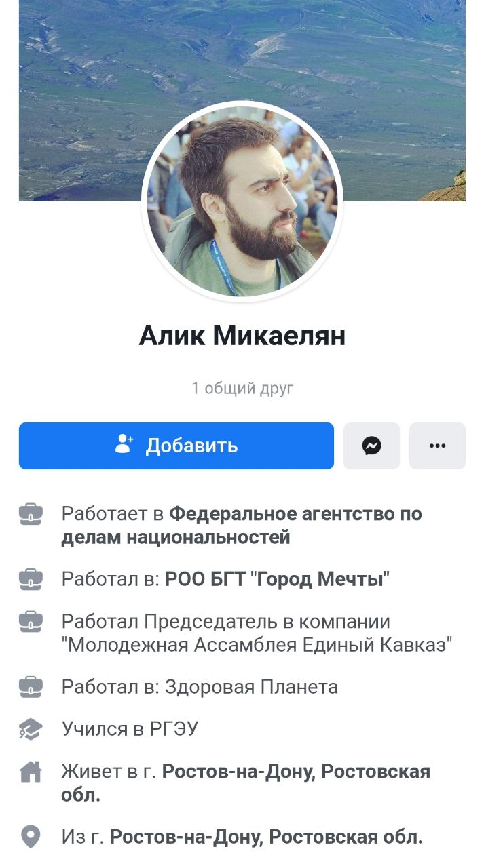Open current city Ростов-на-Дону link under Живет
Image resolution: width=484 pixels, height=868 pixels.
point(246,783)
